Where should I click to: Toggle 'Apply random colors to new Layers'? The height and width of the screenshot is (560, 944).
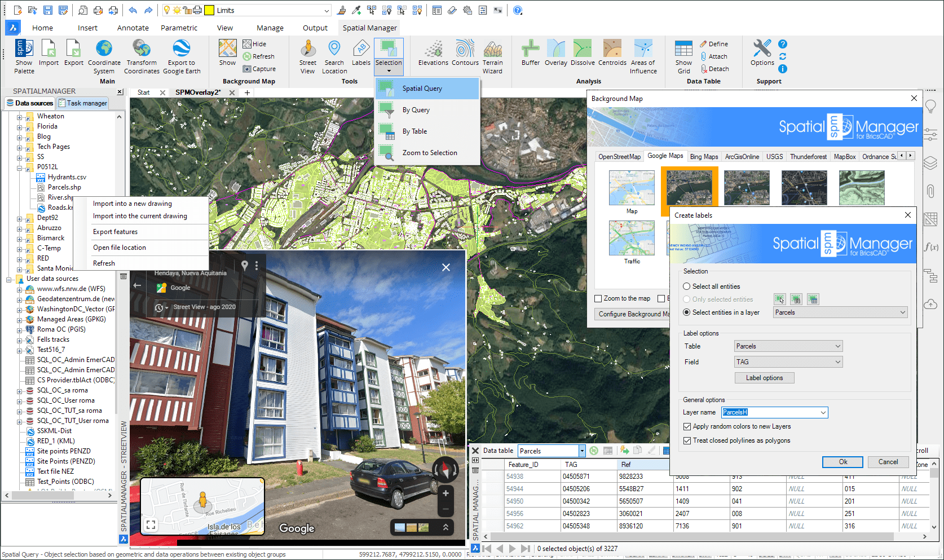687,426
